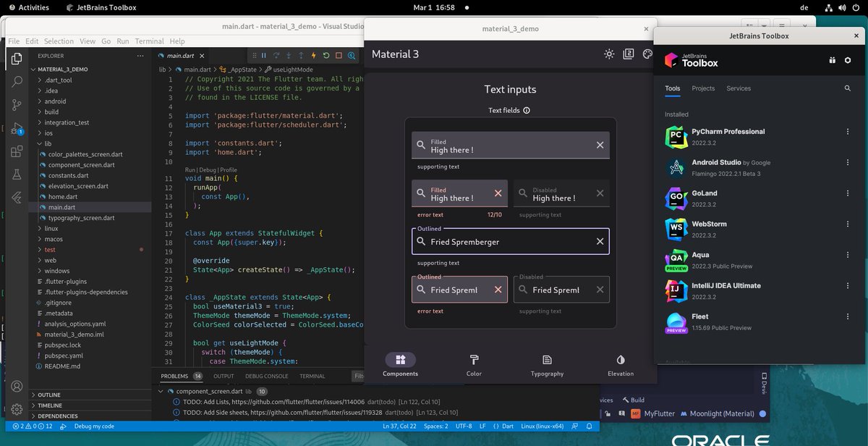
Task: Open options menu for WebStorm
Action: click(848, 224)
